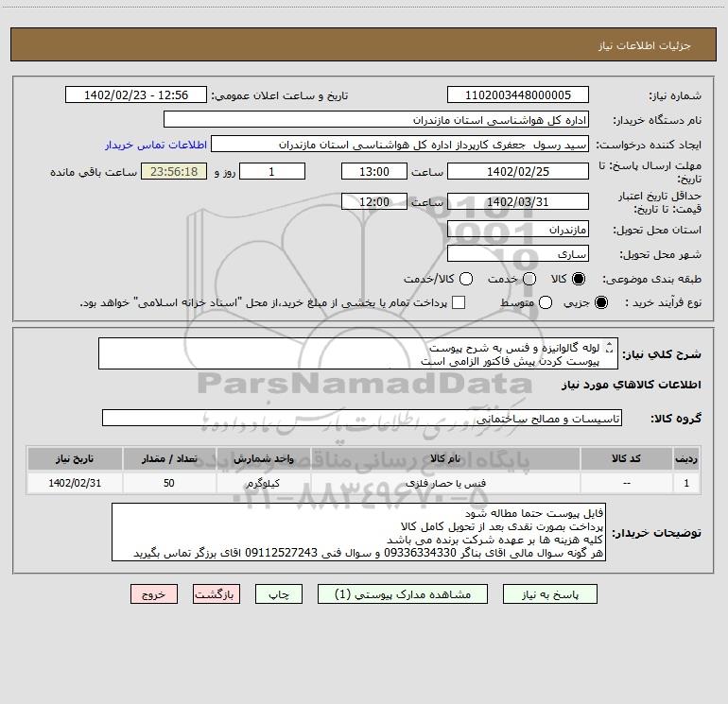Click the واحد شمارش column header

pos(263,458)
